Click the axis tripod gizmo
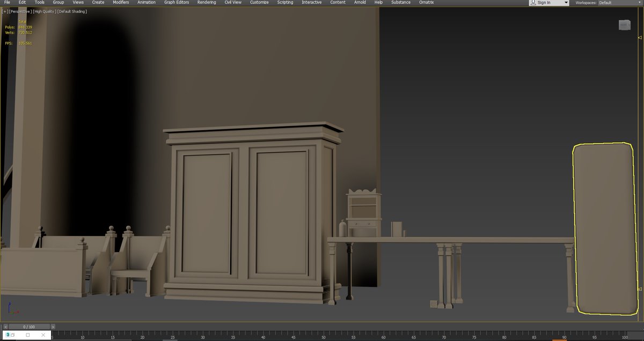644x341 pixels. tap(13, 308)
